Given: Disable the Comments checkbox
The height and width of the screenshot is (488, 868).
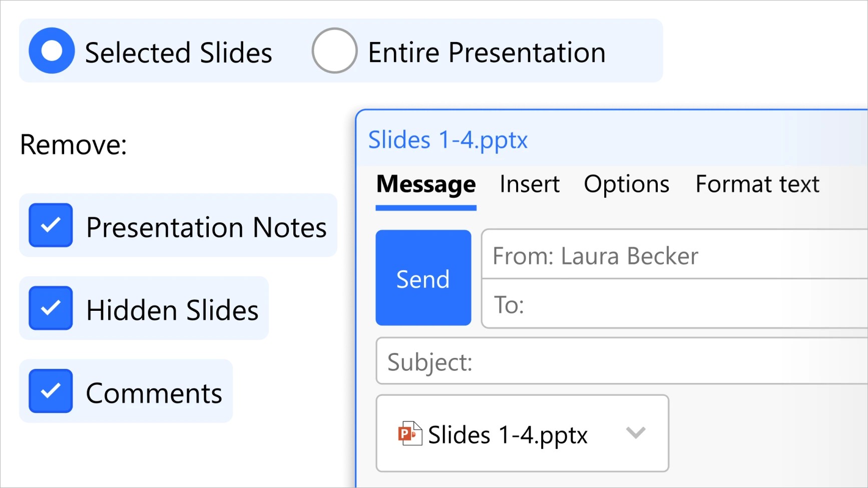Looking at the screenshot, I should 51,391.
